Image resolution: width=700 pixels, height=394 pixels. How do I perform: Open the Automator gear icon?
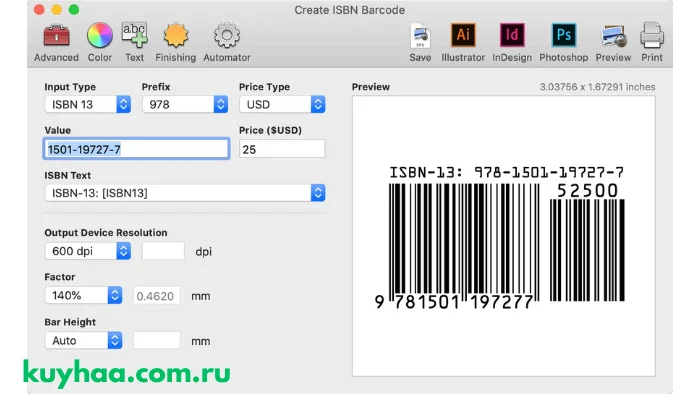pos(227,36)
